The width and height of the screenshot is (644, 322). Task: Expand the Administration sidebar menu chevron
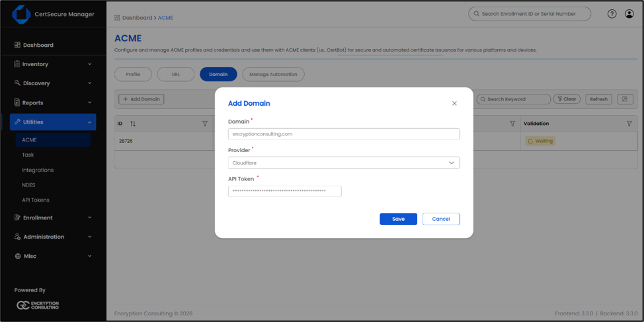pos(89,237)
